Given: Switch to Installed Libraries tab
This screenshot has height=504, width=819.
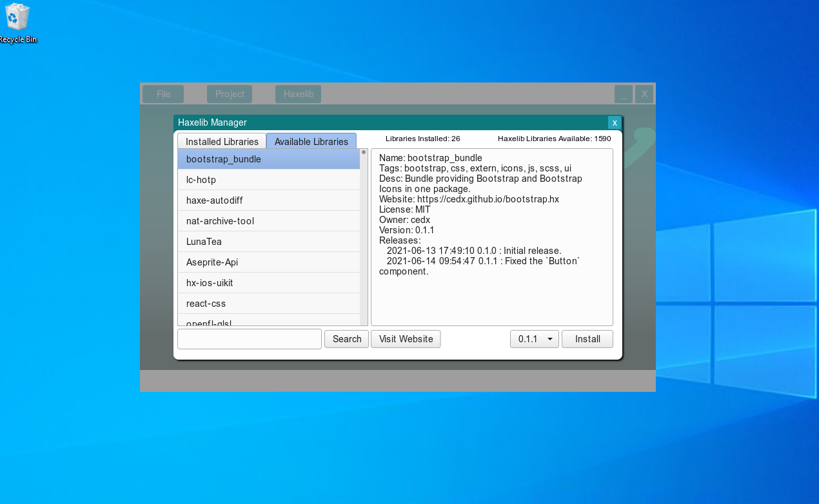Looking at the screenshot, I should pos(222,142).
